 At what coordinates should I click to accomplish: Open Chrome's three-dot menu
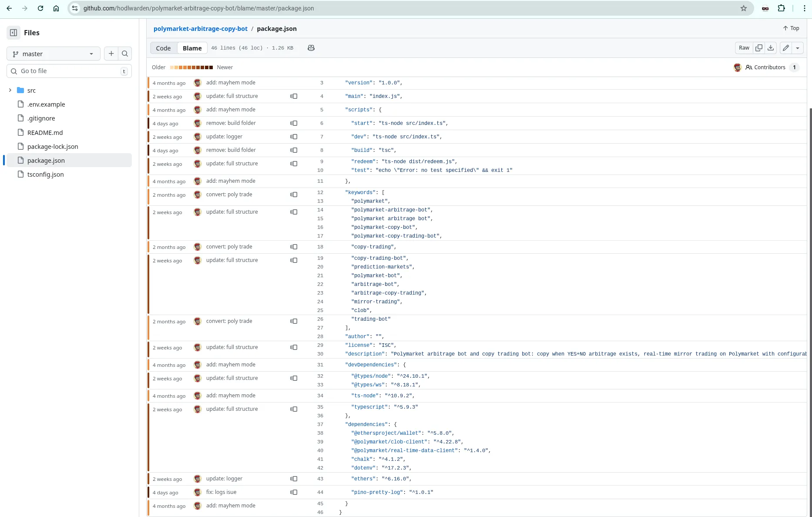click(805, 8)
